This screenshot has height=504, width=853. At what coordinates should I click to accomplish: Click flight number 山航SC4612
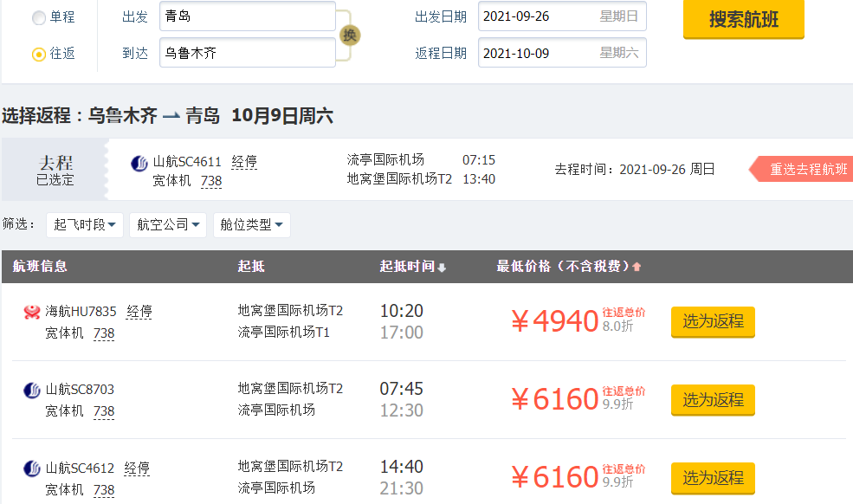point(80,468)
